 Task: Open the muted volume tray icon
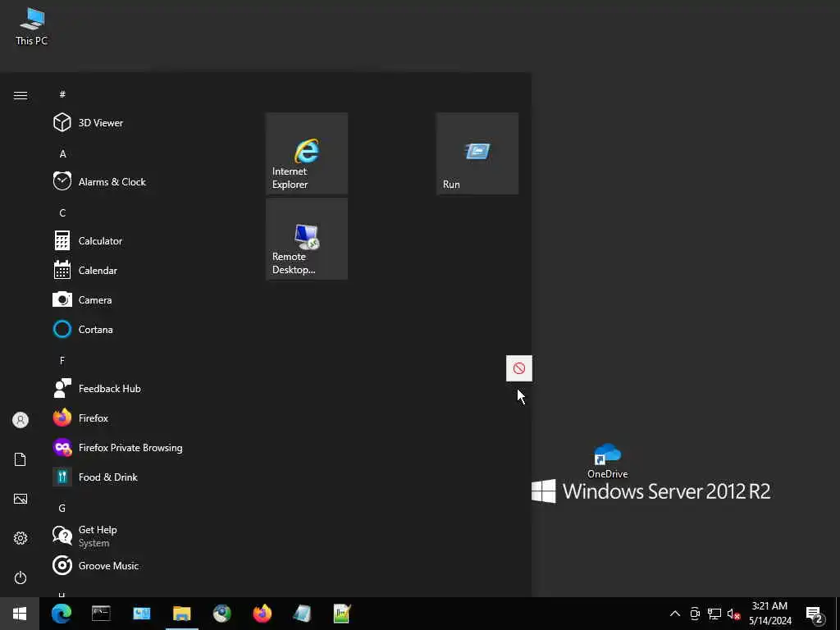click(733, 614)
